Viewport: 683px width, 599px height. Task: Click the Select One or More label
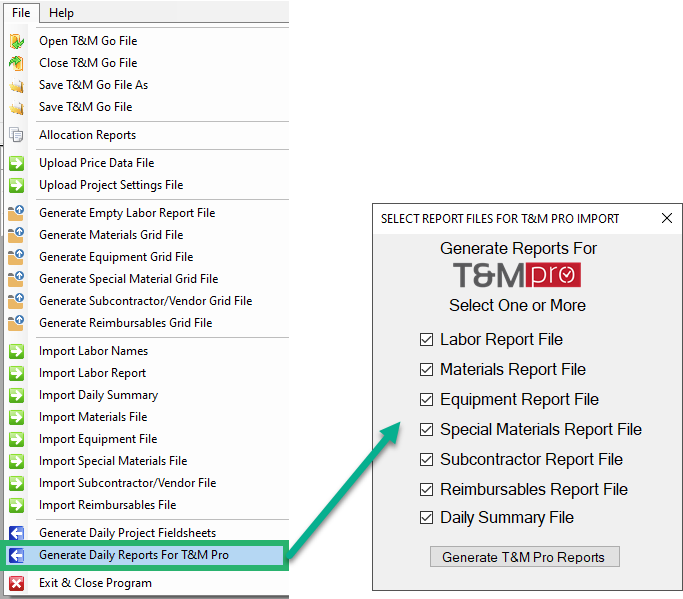pyautogui.click(x=517, y=305)
